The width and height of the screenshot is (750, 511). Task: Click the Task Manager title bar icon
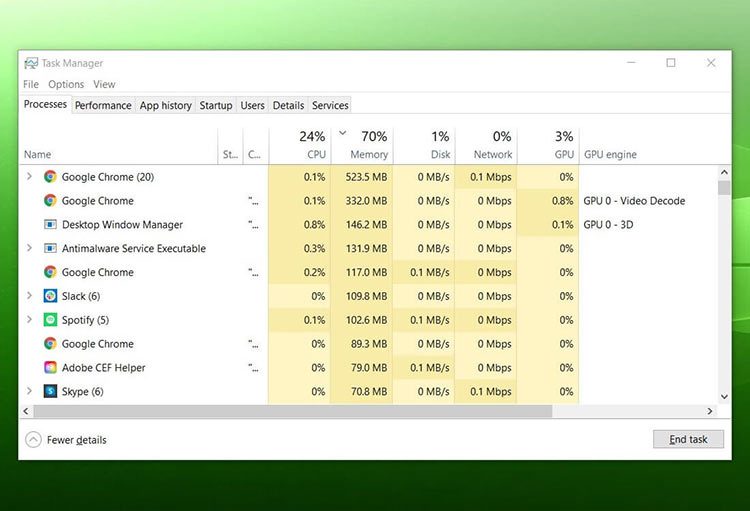31,63
